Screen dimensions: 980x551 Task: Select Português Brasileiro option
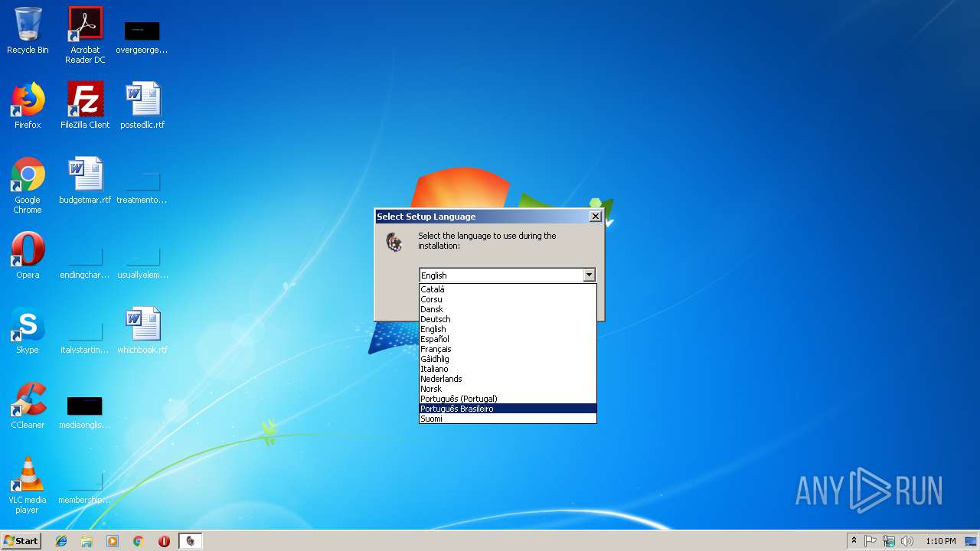[x=508, y=409]
